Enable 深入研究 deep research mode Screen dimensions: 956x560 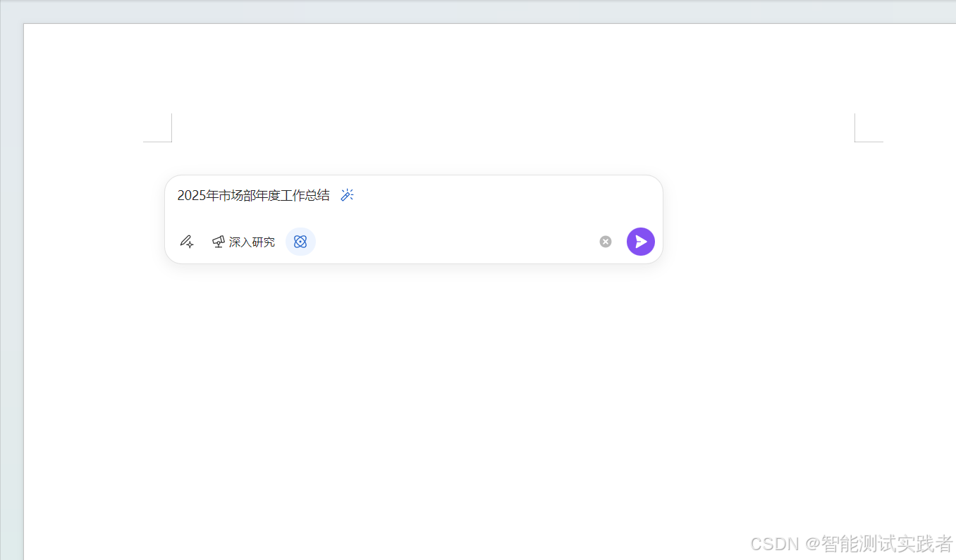[x=252, y=242]
